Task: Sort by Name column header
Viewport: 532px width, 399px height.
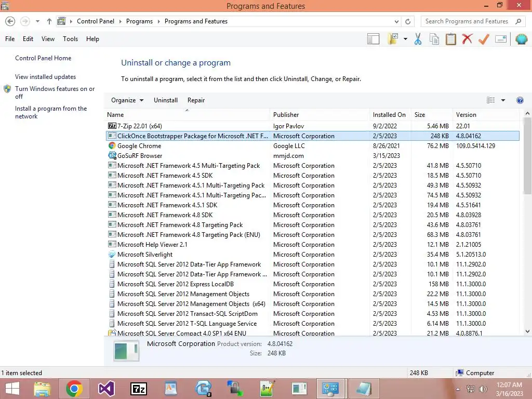Action: click(188, 115)
